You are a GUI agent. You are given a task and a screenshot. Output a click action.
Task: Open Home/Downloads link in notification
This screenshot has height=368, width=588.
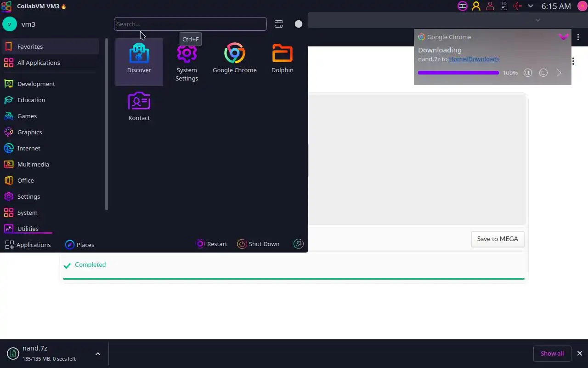click(474, 59)
